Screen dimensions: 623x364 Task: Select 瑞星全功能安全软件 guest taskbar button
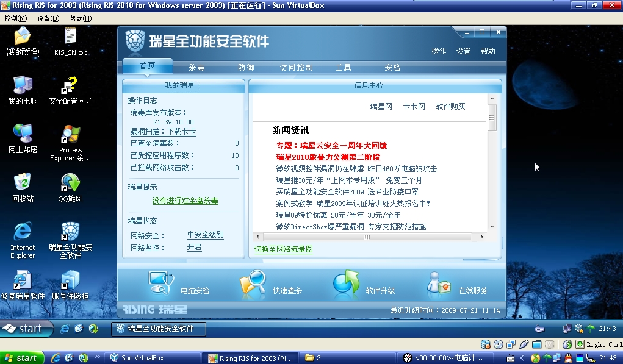pos(158,329)
